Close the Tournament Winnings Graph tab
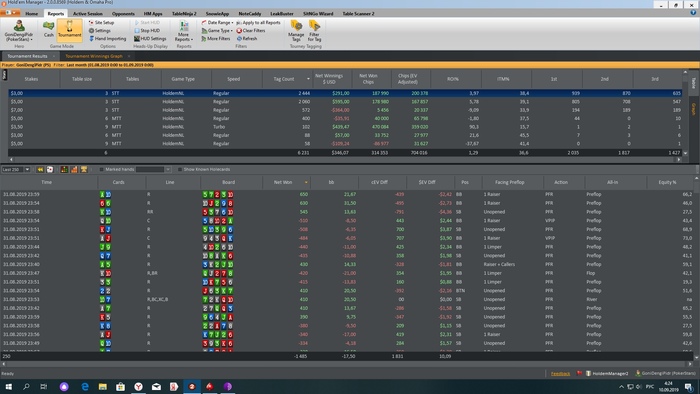 [x=129, y=56]
